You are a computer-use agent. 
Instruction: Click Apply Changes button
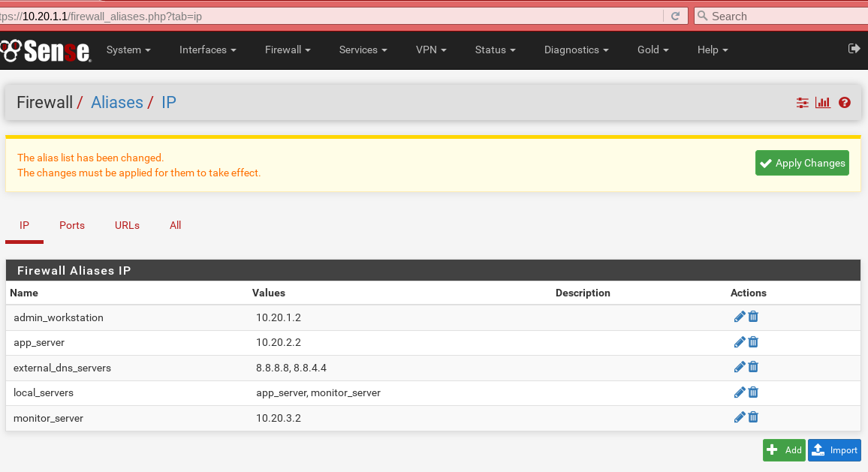point(802,163)
